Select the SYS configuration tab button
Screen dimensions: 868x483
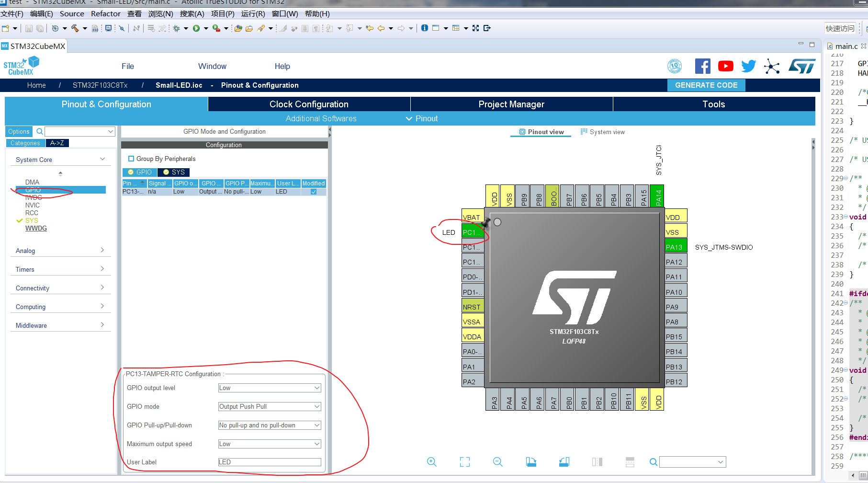point(174,172)
